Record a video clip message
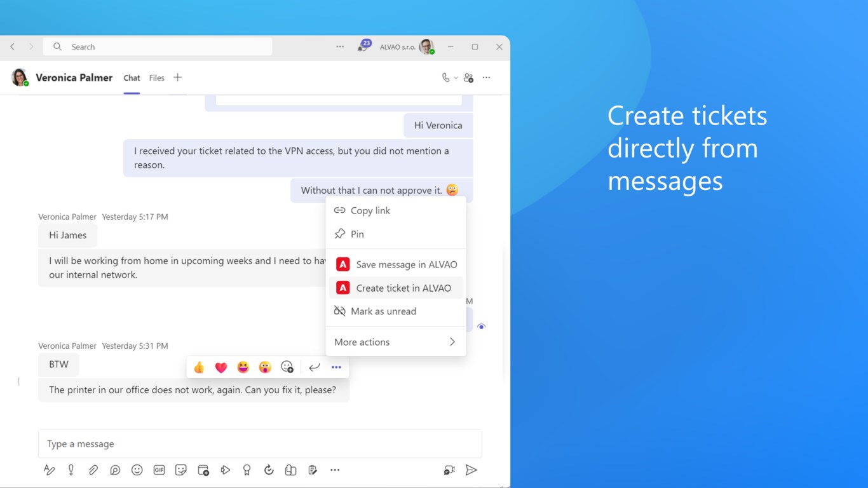Screen dimensions: 868x488 click(449, 470)
